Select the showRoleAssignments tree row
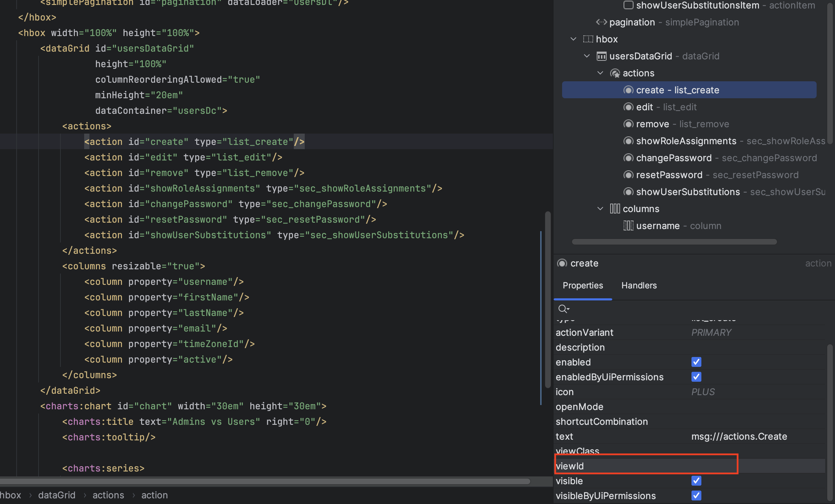 pos(689,141)
